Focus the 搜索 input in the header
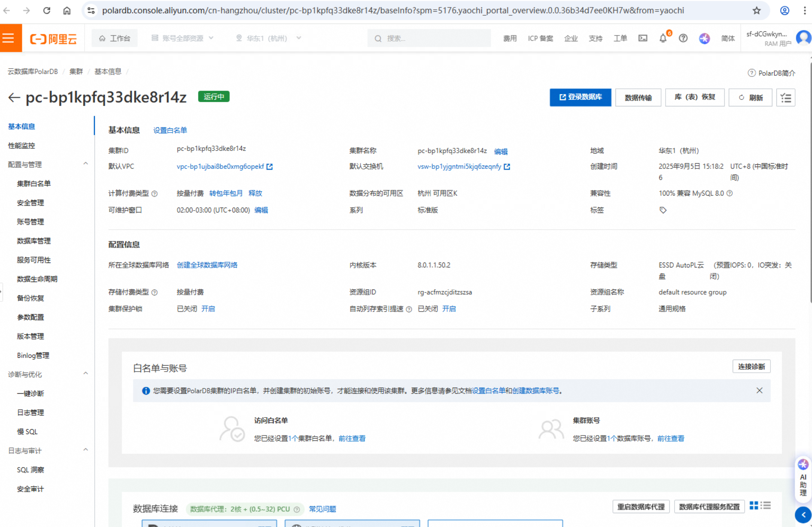 tap(429, 38)
